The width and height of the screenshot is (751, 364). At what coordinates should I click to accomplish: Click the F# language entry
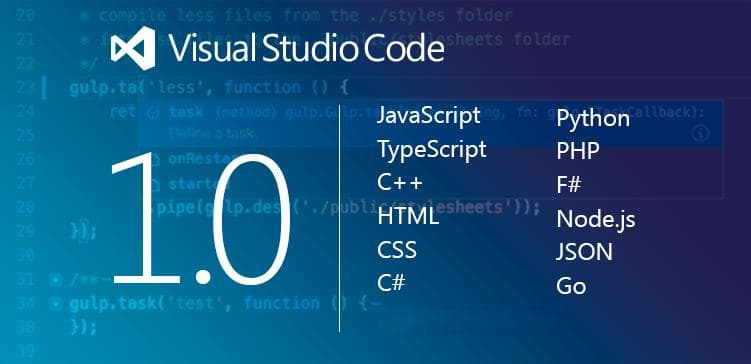point(569,185)
